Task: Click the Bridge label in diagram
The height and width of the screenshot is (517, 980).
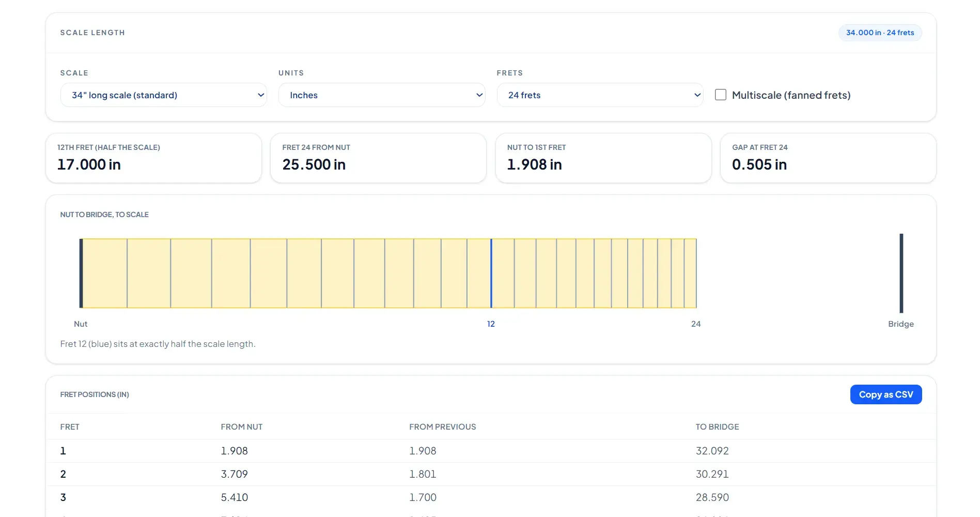Action: 901,324
